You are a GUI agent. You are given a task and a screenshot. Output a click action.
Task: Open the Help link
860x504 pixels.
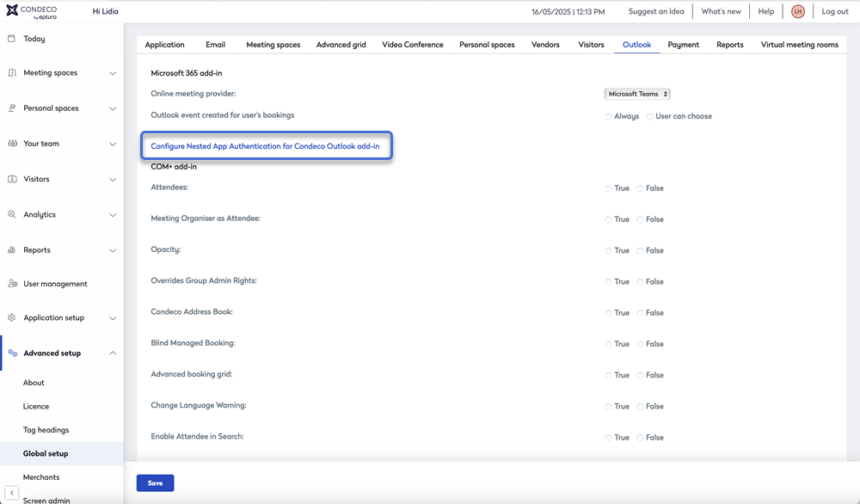766,11
